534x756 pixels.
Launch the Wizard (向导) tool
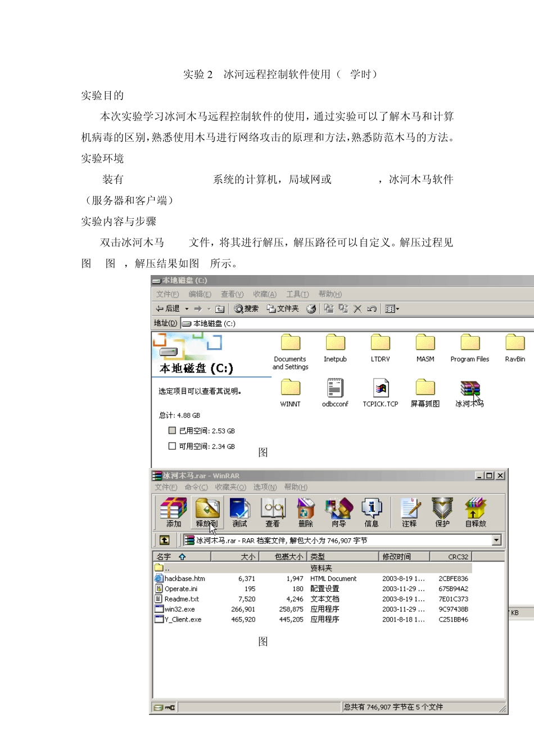click(338, 512)
